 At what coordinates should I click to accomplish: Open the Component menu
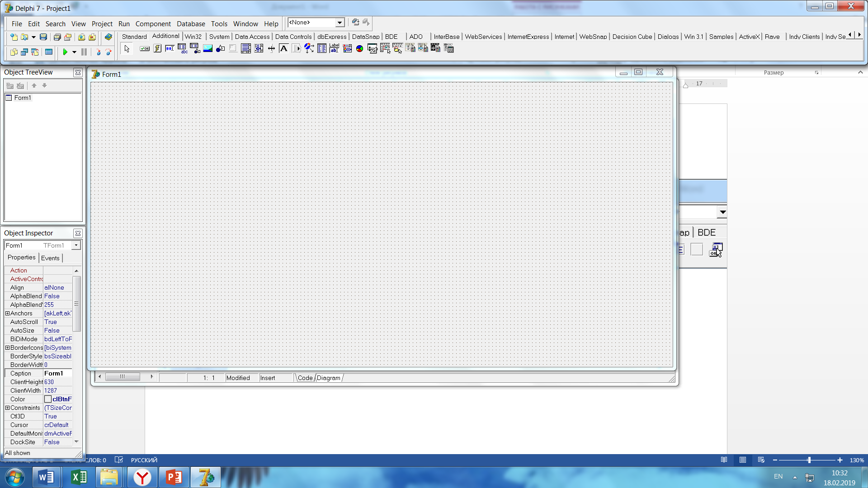[153, 23]
